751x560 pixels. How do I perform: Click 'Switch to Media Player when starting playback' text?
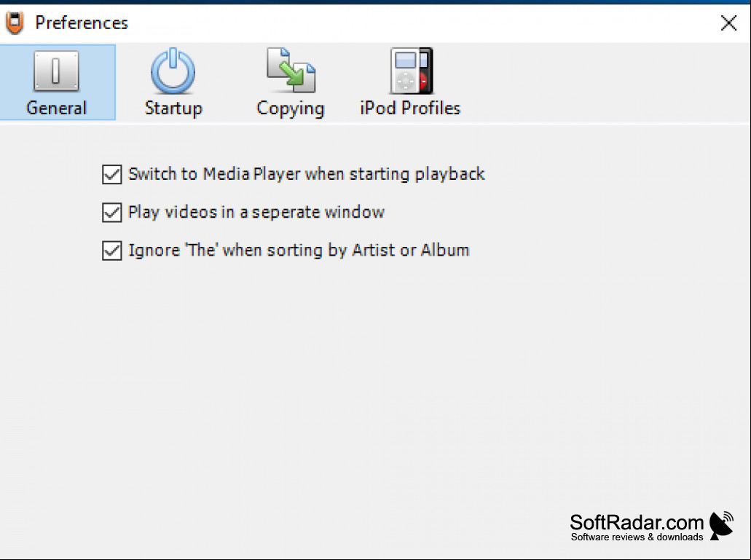(307, 174)
